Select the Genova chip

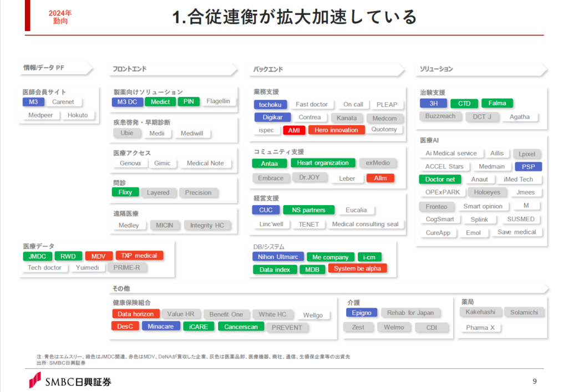(130, 163)
